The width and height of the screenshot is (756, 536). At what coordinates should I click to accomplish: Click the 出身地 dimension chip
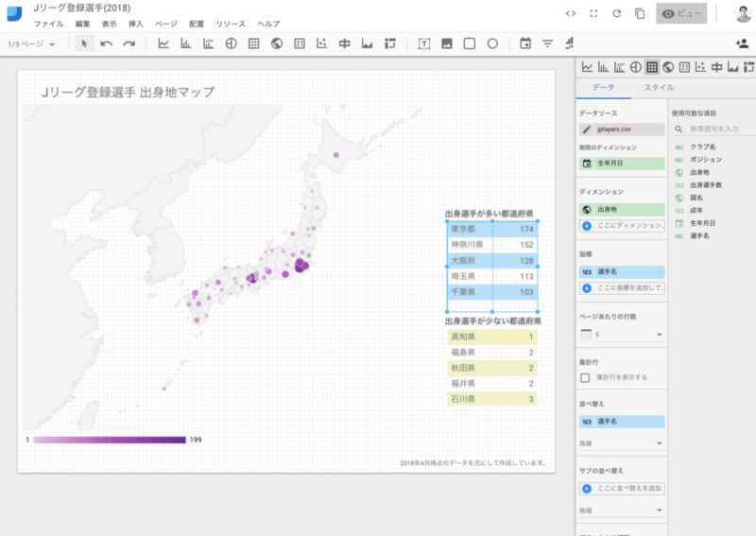[x=622, y=209]
